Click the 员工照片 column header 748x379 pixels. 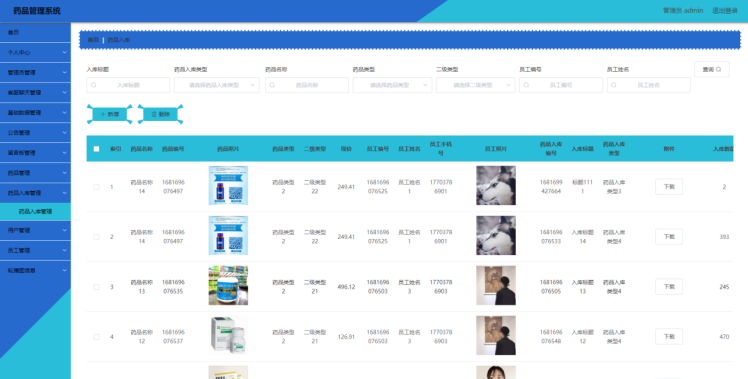click(496, 149)
